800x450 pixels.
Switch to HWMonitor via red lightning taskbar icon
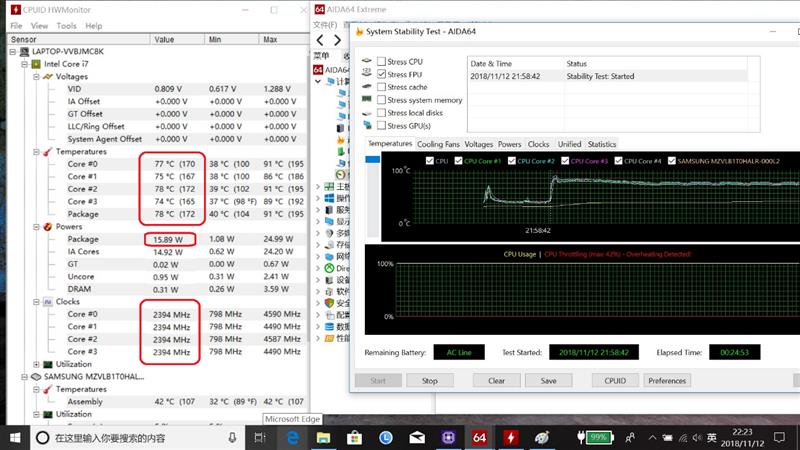click(511, 438)
